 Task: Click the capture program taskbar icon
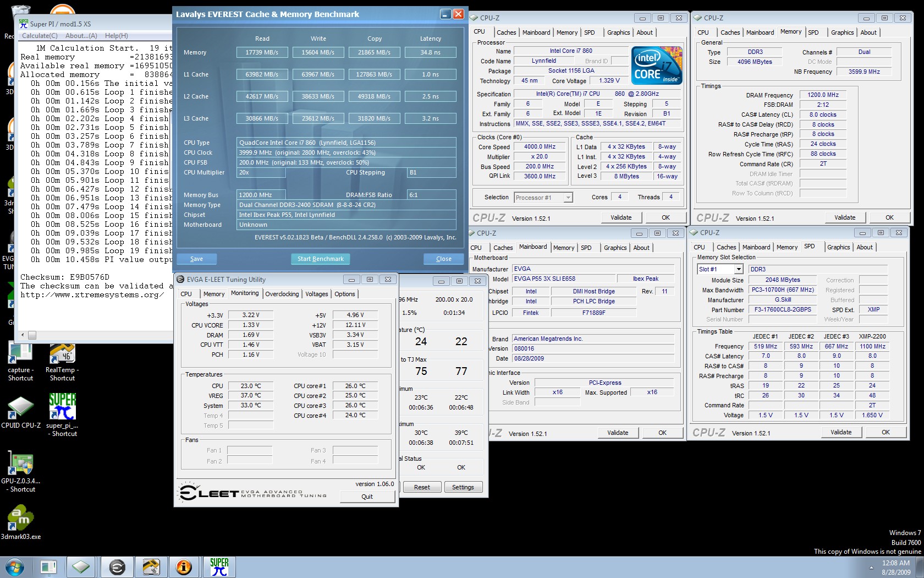(x=48, y=566)
